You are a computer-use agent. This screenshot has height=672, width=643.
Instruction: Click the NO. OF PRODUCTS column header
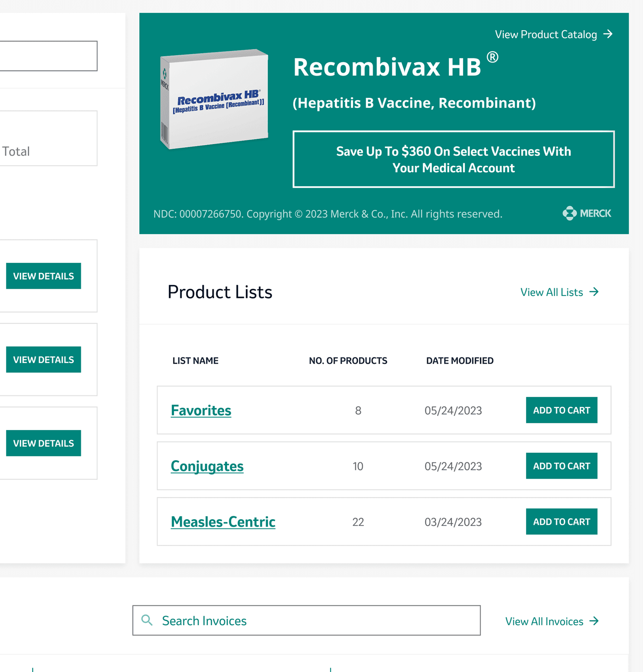coord(348,361)
